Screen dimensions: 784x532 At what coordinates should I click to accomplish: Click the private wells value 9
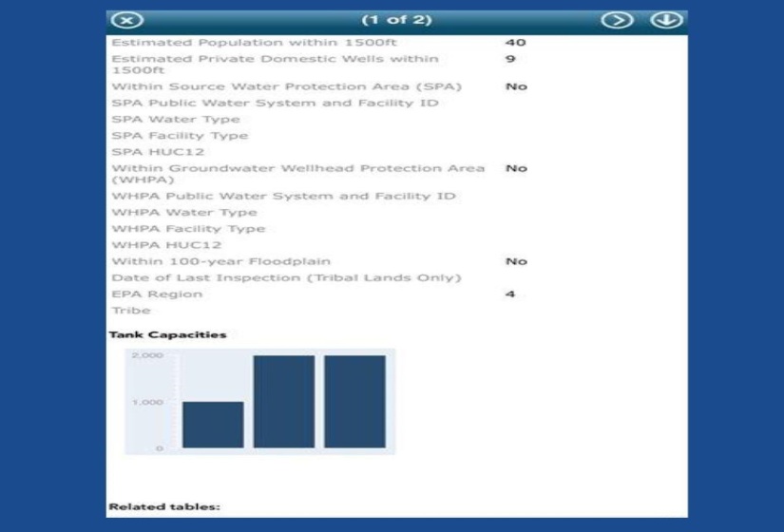[x=510, y=59]
